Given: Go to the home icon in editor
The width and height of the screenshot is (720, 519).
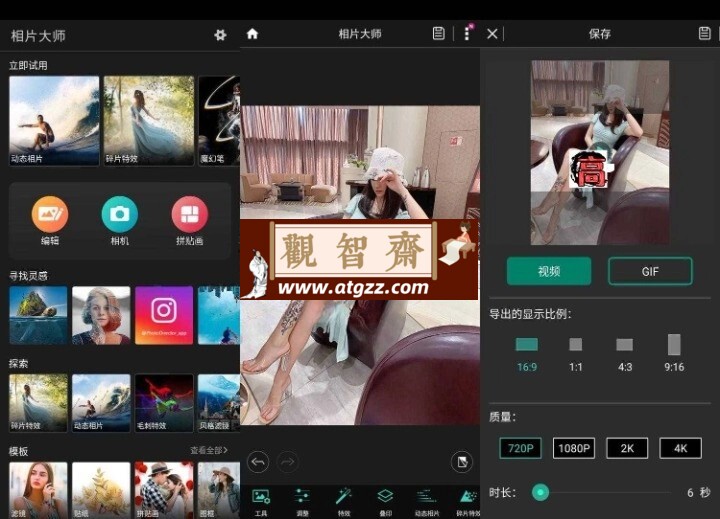Looking at the screenshot, I should pos(253,34).
